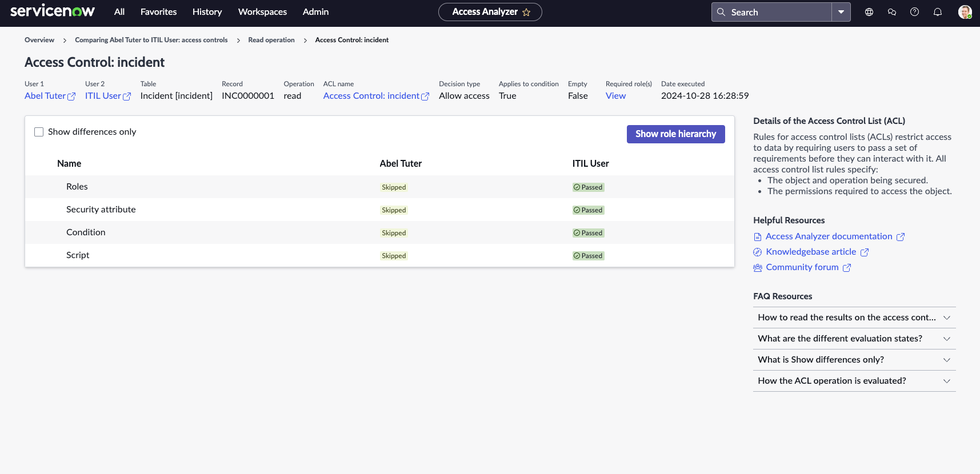Image resolution: width=980 pixels, height=474 pixels.
Task: Enable Show differences only checkbox
Action: [39, 132]
